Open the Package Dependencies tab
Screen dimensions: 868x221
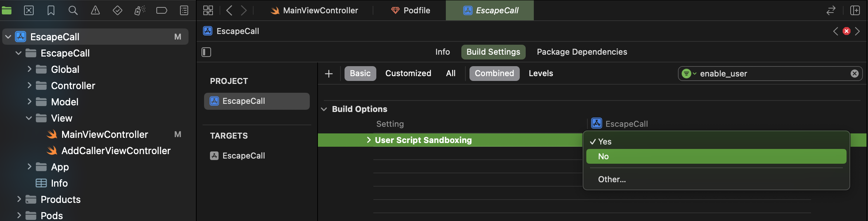(582, 52)
